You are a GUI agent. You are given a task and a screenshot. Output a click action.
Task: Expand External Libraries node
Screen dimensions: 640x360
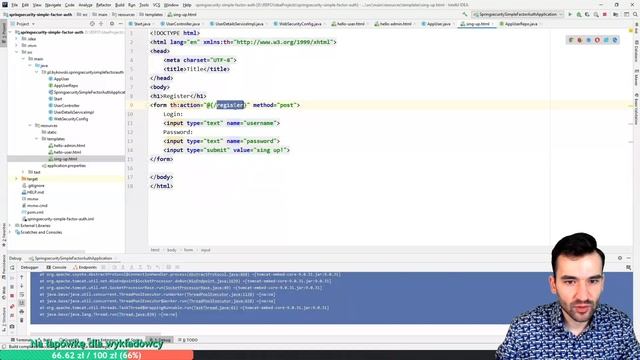click(x=10, y=225)
